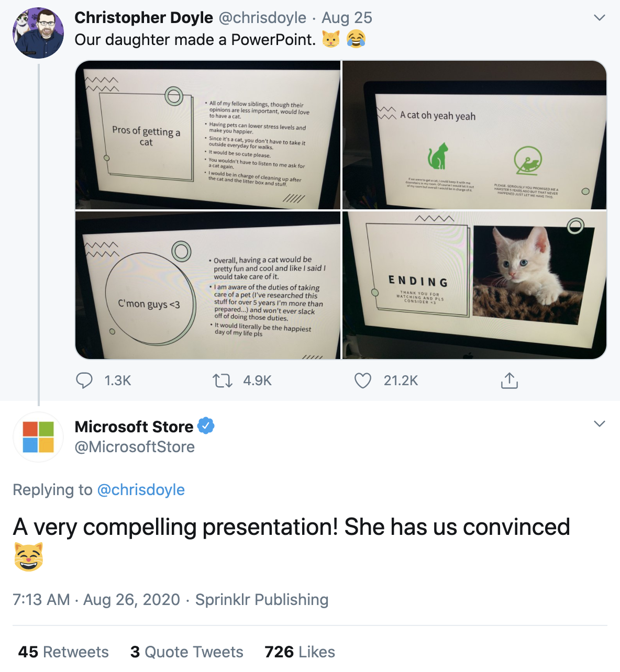Click the @chrisdoyle mention in 'Replying to'
Screen dimensions: 620x672
click(141, 490)
